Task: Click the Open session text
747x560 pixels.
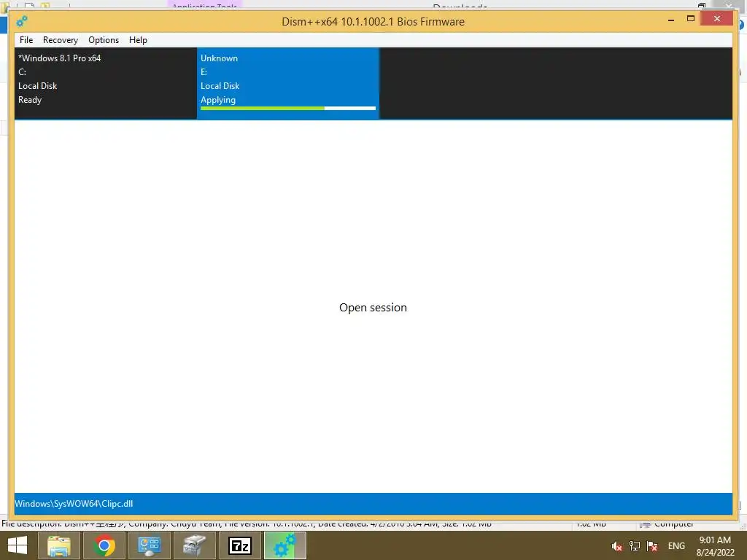Action: coord(373,308)
